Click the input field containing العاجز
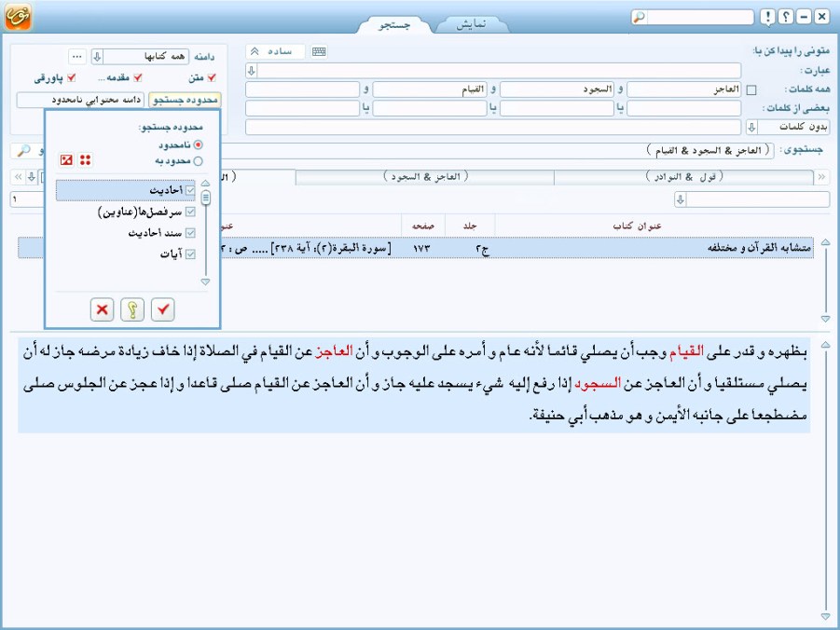 (684, 89)
